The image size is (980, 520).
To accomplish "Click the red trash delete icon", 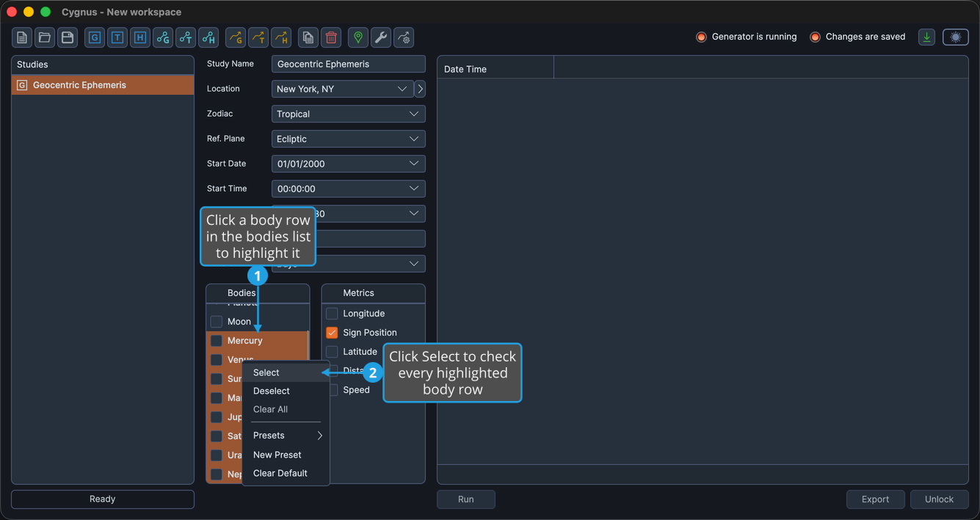I will (x=331, y=37).
